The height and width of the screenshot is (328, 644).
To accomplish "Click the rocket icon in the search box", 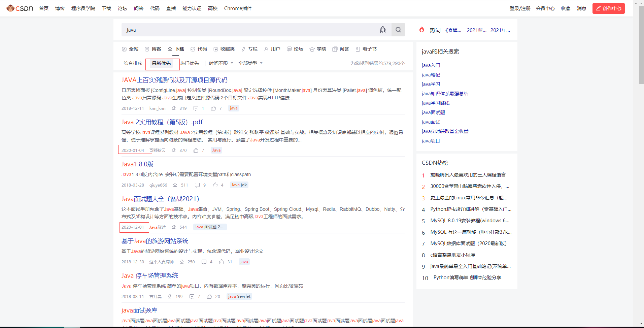I will [x=383, y=30].
